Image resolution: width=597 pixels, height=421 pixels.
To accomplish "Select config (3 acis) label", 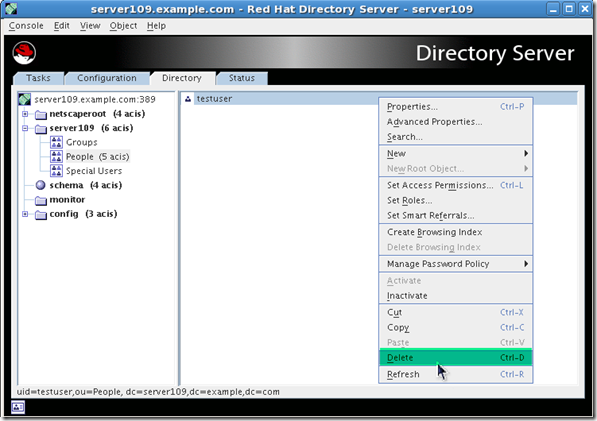I will [x=83, y=214].
